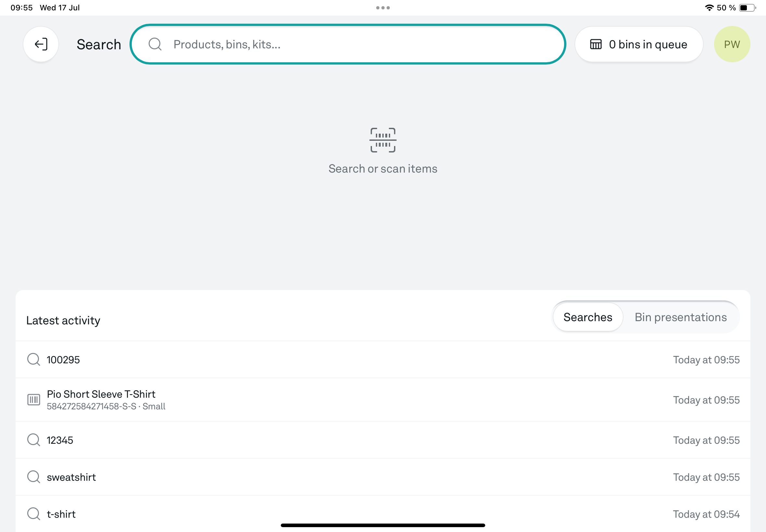Switch to the Searches tab

pos(587,317)
